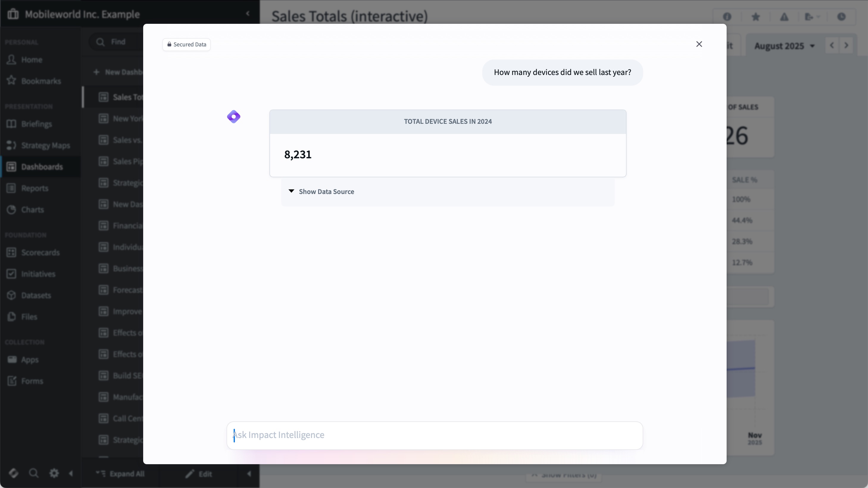Click the Find search box
Viewport: 868px width, 488px height.
point(116,42)
